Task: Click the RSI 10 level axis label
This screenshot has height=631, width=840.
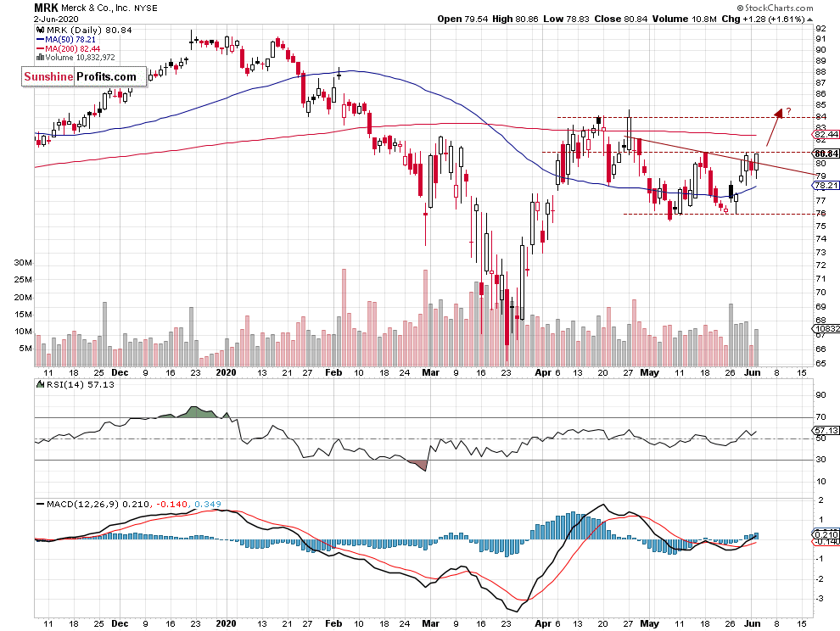Action: 820,481
